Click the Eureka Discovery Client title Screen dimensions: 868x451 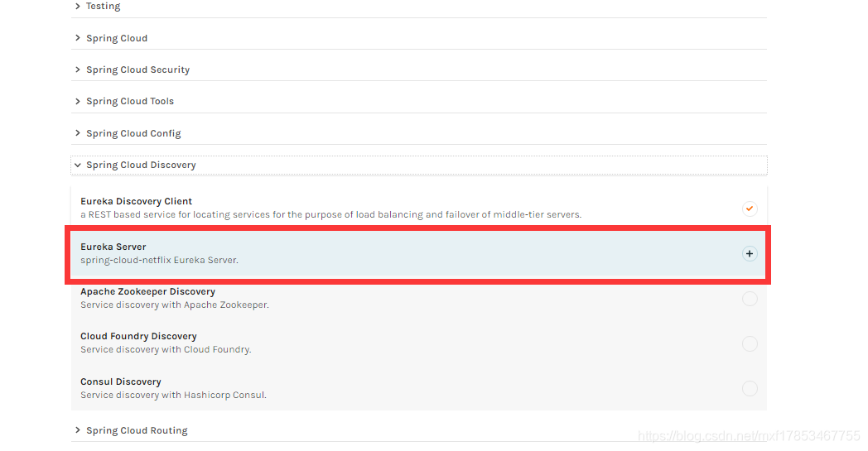(x=136, y=201)
